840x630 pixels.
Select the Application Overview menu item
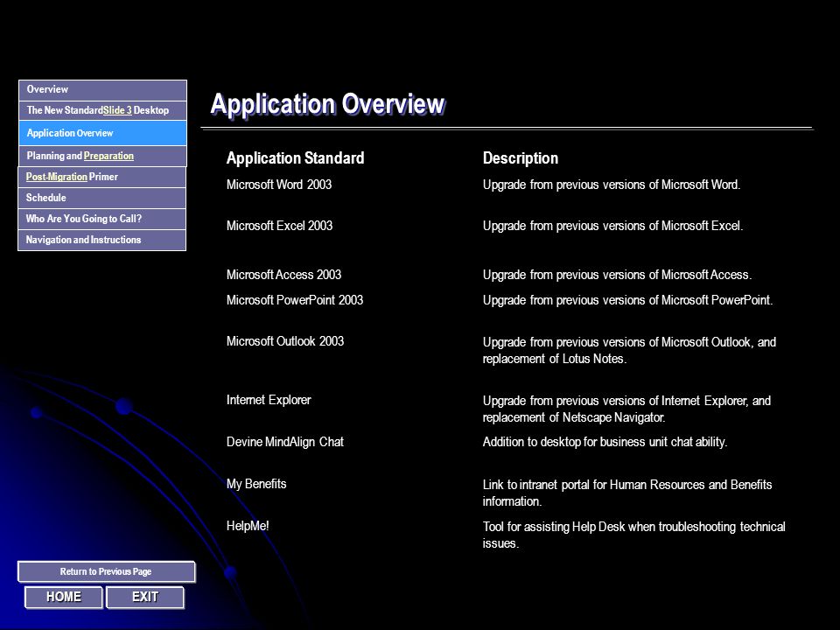(102, 133)
